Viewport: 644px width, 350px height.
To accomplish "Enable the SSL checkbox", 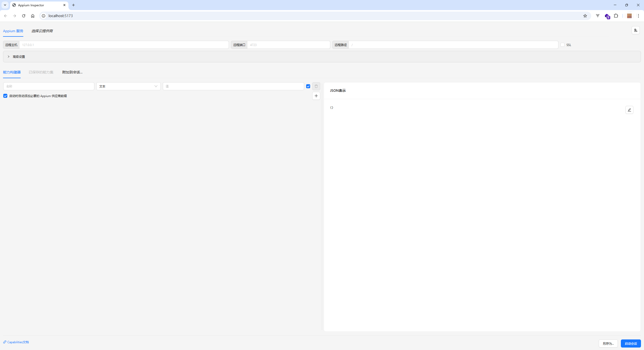I will pyautogui.click(x=562, y=45).
